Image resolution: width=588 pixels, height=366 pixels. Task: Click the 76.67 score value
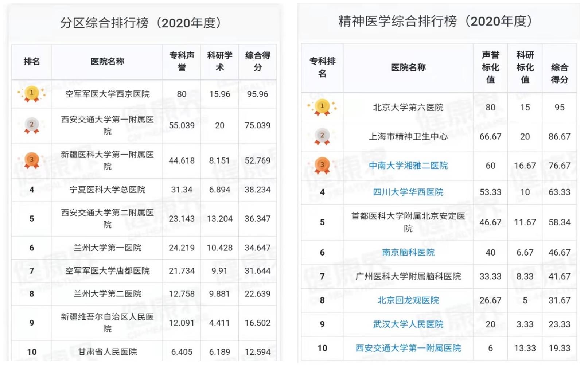[560, 166]
